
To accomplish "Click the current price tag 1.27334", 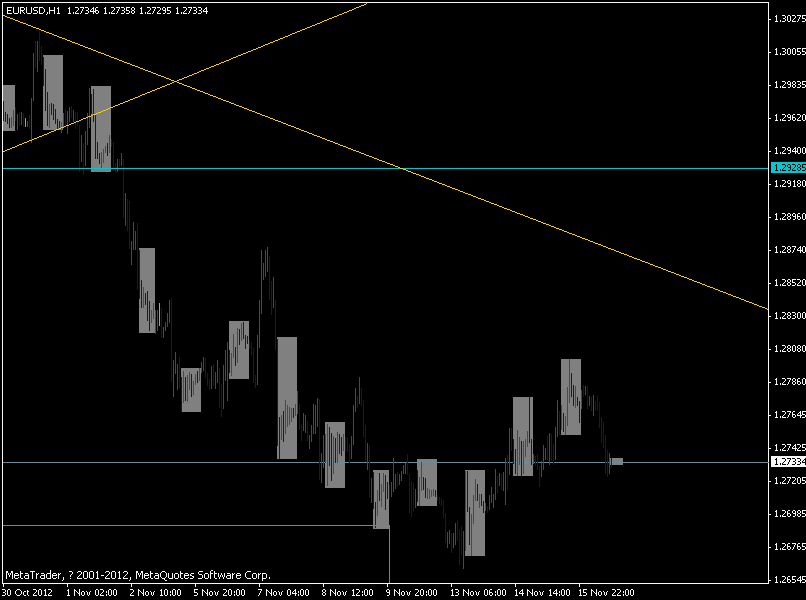I will (789, 462).
